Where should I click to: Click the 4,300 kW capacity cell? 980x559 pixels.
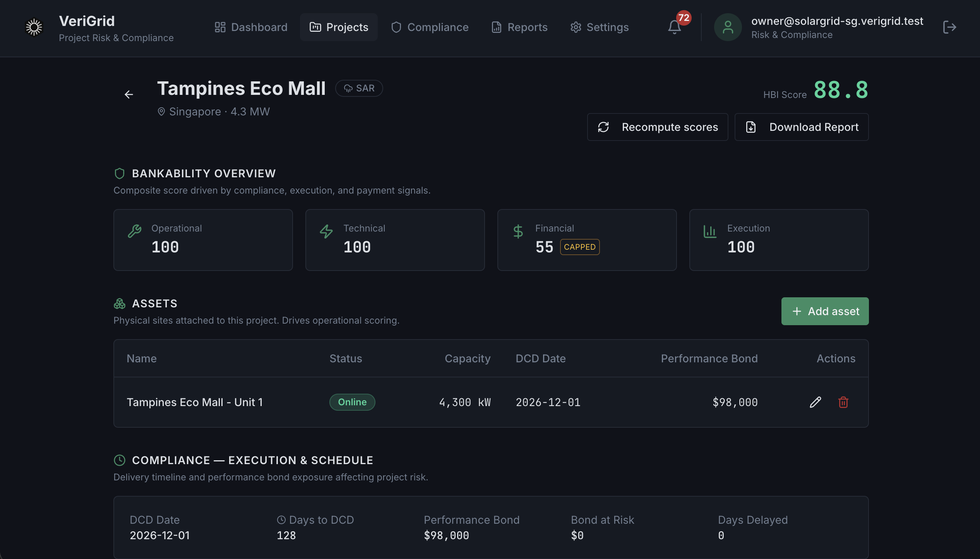pos(465,402)
